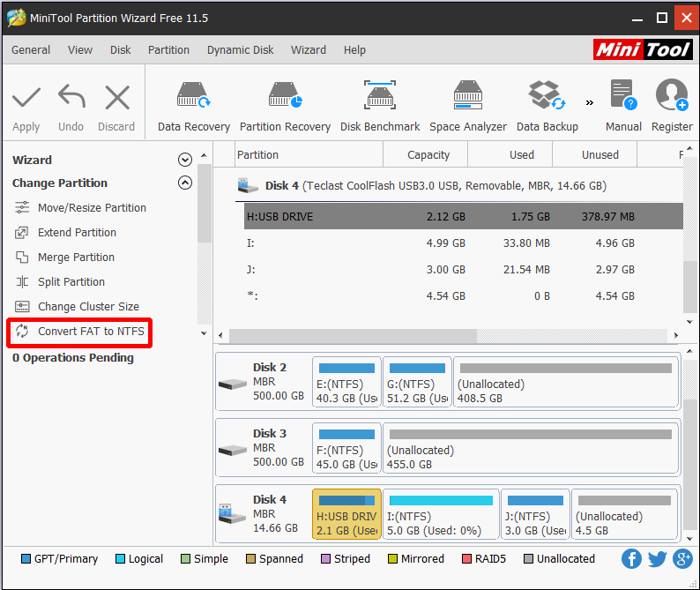700x590 pixels.
Task: Select 4.5 GB unallocated block on Disk 4
Action: (624, 514)
